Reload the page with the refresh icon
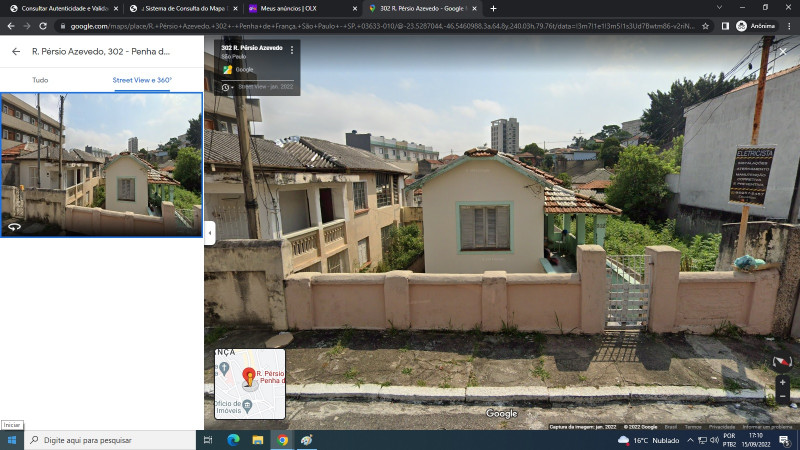The width and height of the screenshot is (800, 450). point(43,26)
